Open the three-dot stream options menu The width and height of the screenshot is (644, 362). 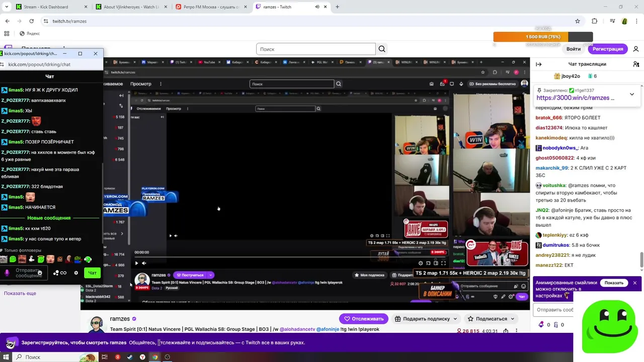click(517, 331)
